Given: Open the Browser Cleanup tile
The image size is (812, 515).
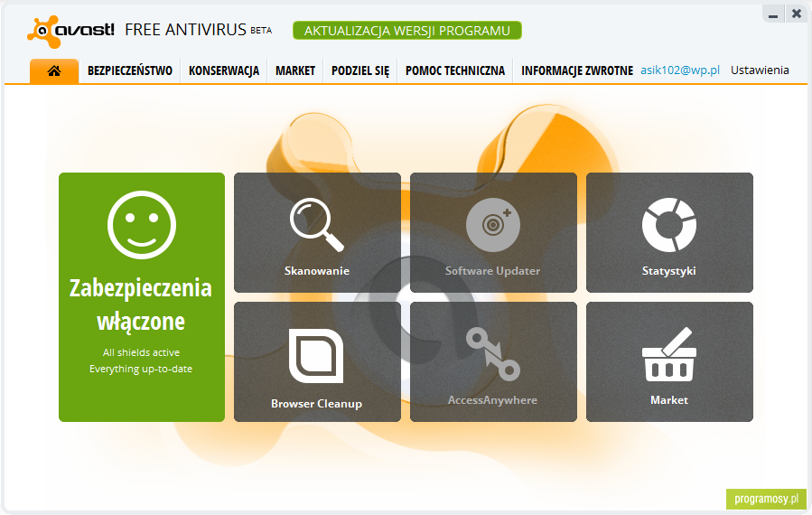Looking at the screenshot, I should (317, 361).
